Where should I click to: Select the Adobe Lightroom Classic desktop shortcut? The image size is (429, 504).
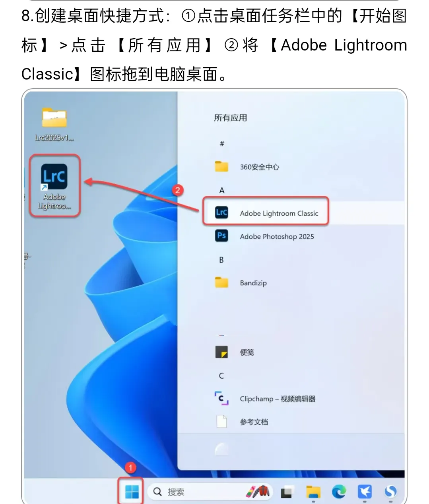(54, 186)
